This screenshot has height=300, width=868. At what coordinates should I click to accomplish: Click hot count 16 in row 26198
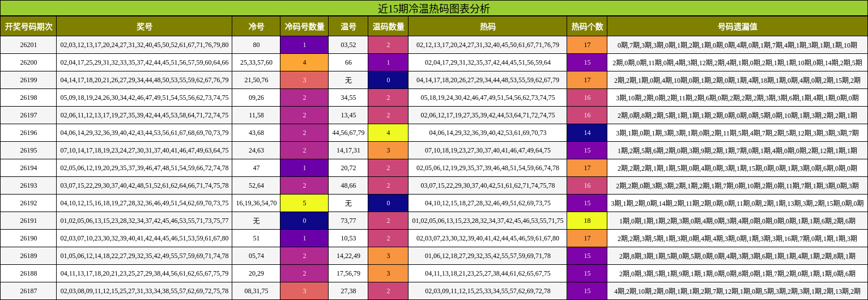[x=587, y=98]
